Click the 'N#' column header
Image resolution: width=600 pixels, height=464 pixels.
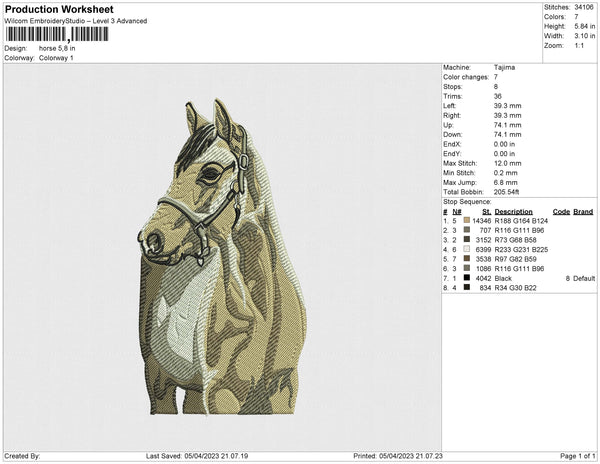tap(457, 212)
